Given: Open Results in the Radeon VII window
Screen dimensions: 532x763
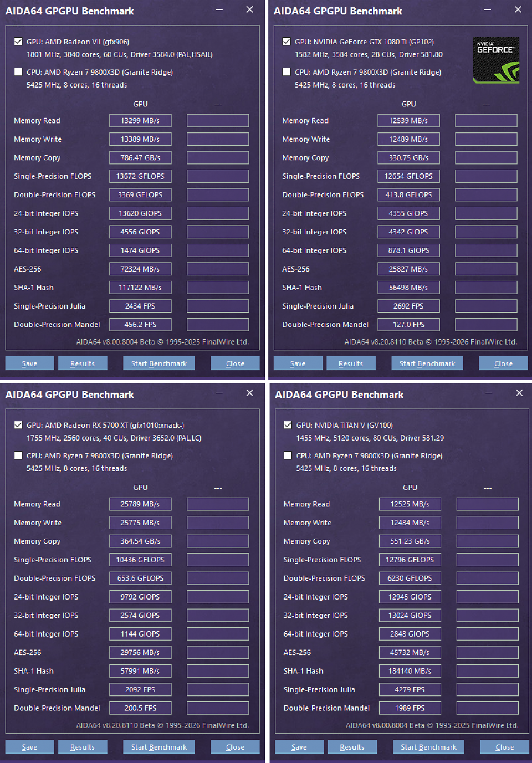Looking at the screenshot, I should tap(83, 363).
